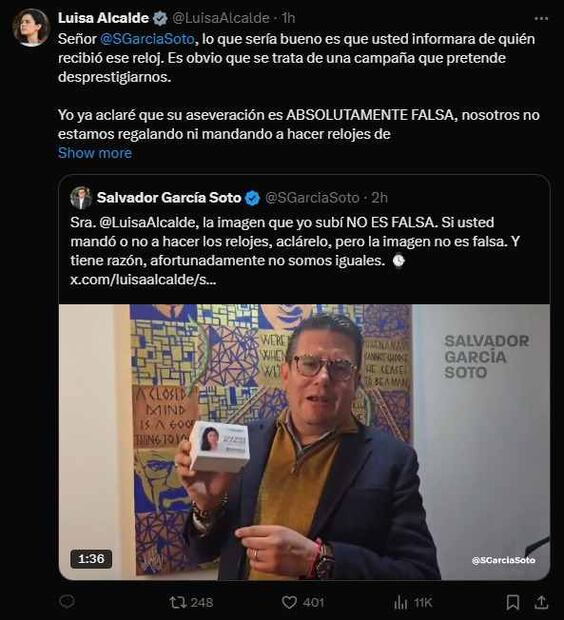Image resolution: width=564 pixels, height=620 pixels.
Task: Follow the x.com/luisaalcalde link
Action: click(x=143, y=280)
